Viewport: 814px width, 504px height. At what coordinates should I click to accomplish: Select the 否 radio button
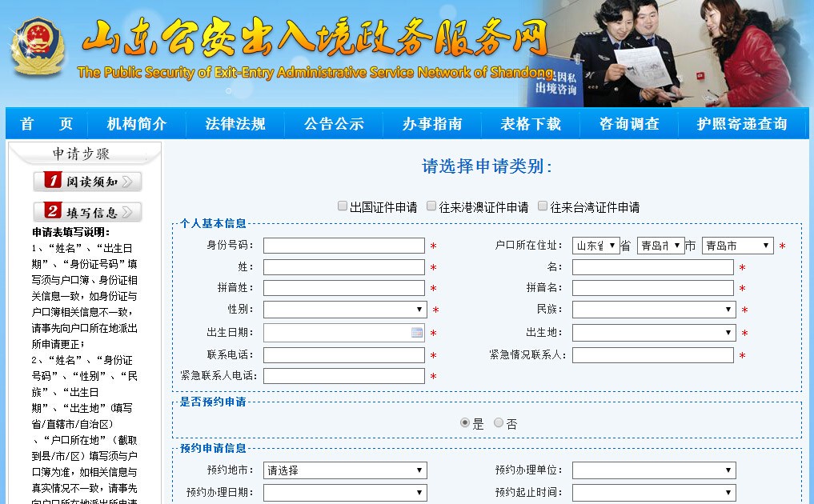click(x=499, y=423)
